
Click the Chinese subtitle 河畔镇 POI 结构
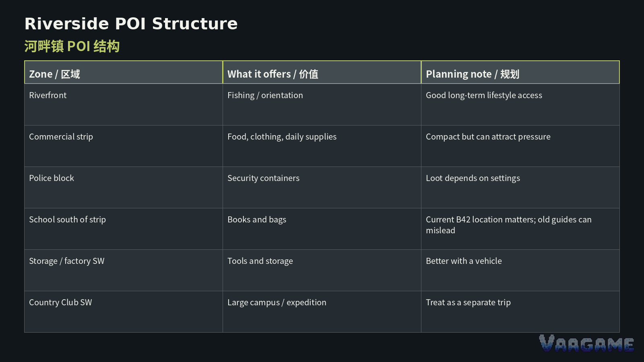point(72,46)
